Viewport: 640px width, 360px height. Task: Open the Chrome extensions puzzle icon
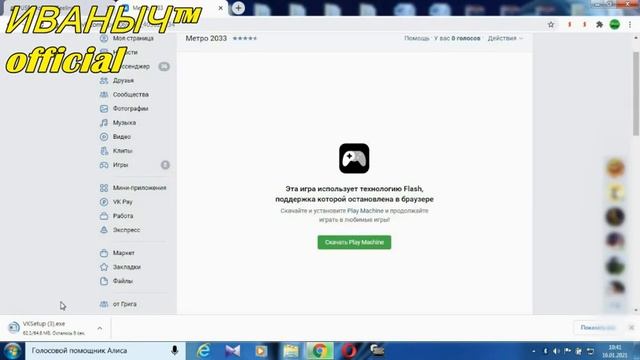click(599, 24)
